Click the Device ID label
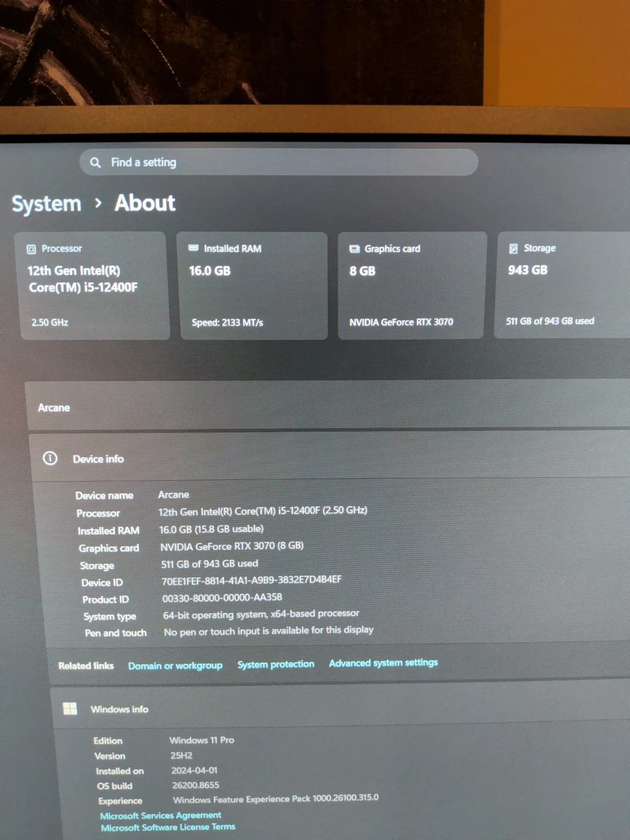Viewport: 630px width, 840px height. [102, 583]
